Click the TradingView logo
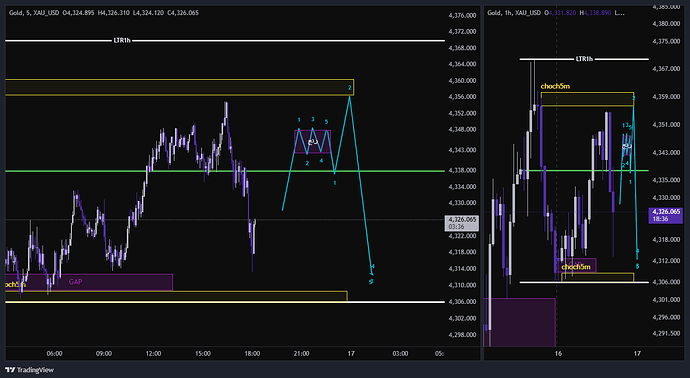 (x=29, y=370)
